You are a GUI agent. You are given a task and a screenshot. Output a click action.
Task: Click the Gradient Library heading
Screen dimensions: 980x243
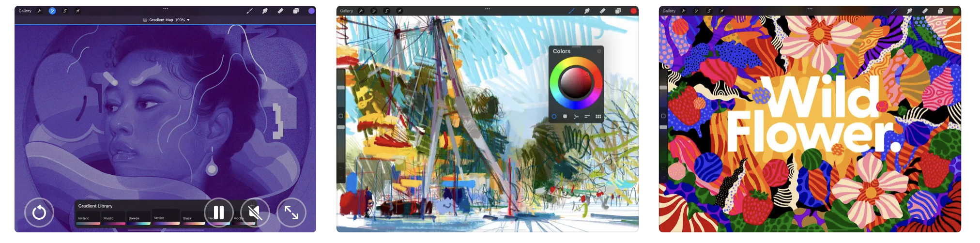pyautogui.click(x=95, y=206)
